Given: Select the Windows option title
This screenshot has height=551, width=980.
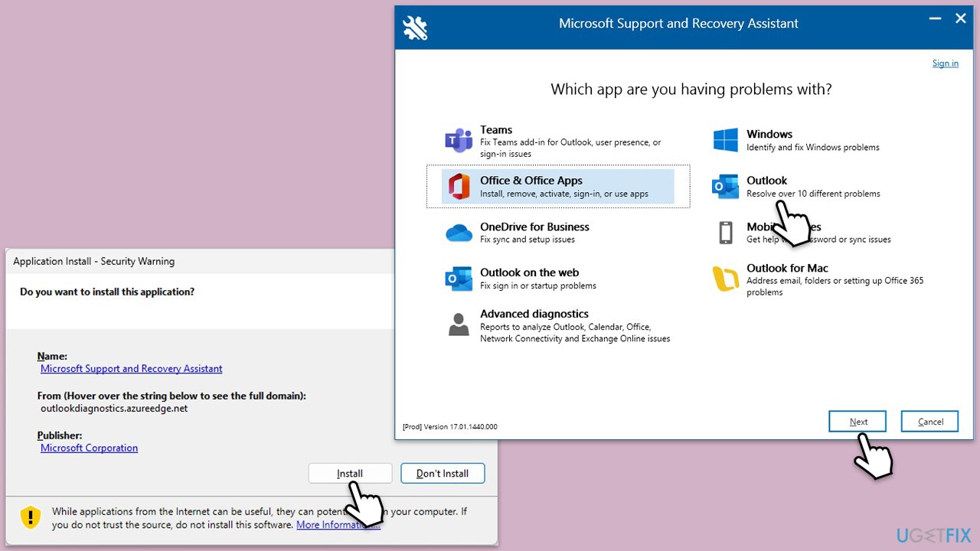Looking at the screenshot, I should tap(769, 134).
